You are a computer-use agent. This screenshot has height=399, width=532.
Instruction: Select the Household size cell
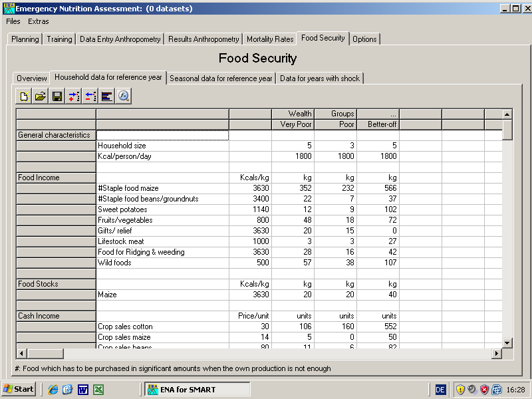[x=162, y=146]
